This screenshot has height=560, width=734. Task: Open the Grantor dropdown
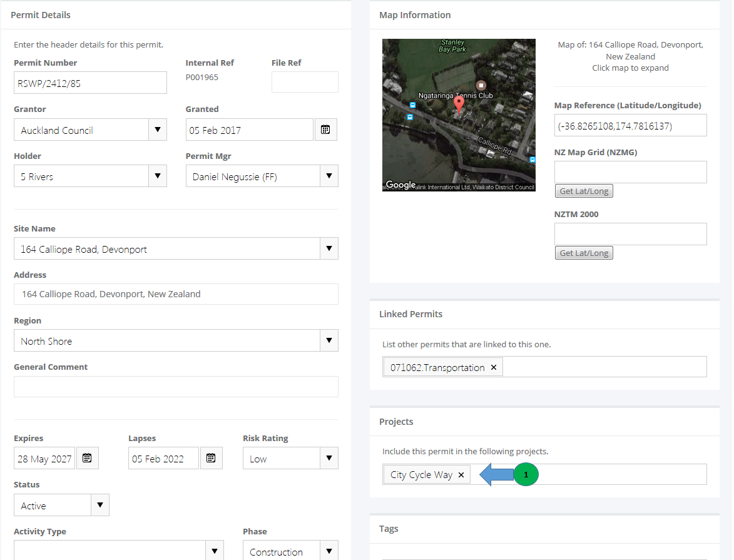[x=157, y=130]
